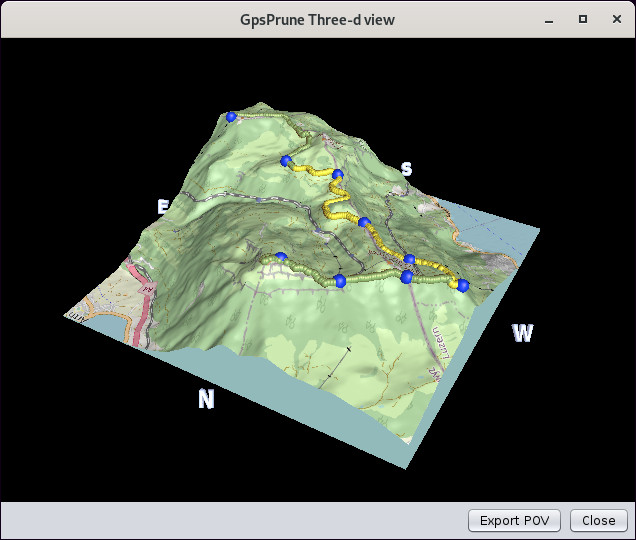Image resolution: width=636 pixels, height=540 pixels.
Task: Pick the blue waypoint at yellow track's upper-left start
Action: 286,160
